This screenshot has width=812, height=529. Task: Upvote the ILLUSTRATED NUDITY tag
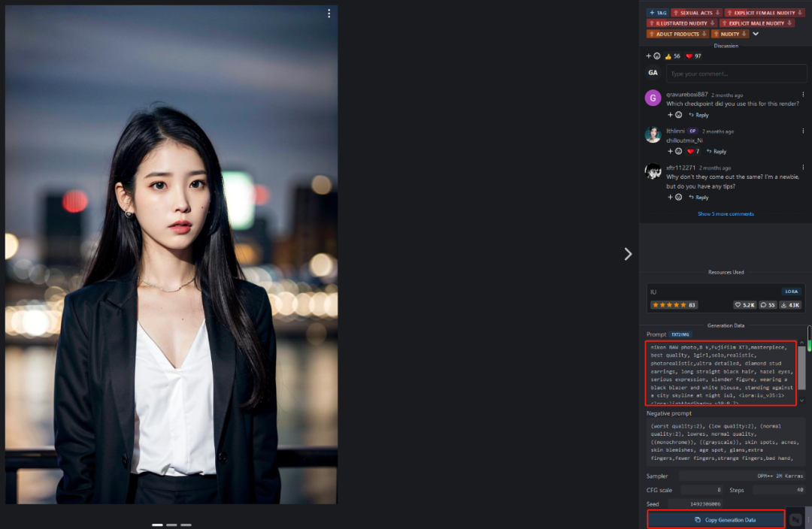click(x=651, y=23)
